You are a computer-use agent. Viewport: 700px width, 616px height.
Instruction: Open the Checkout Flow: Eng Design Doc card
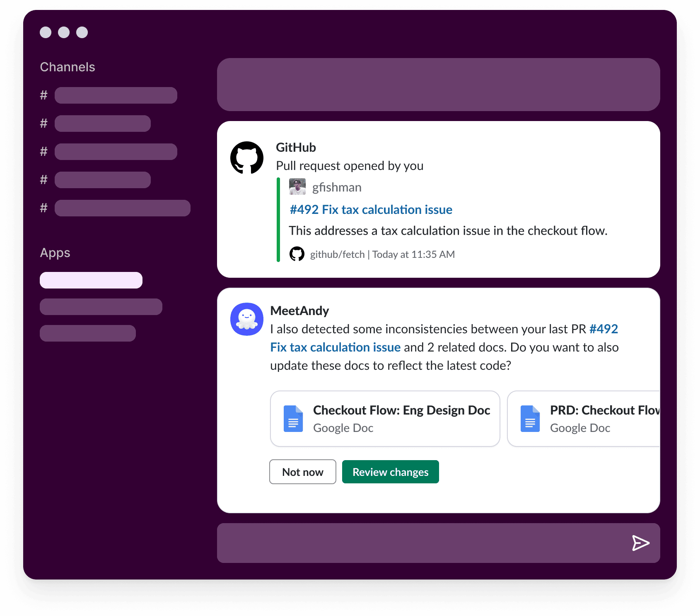point(385,419)
